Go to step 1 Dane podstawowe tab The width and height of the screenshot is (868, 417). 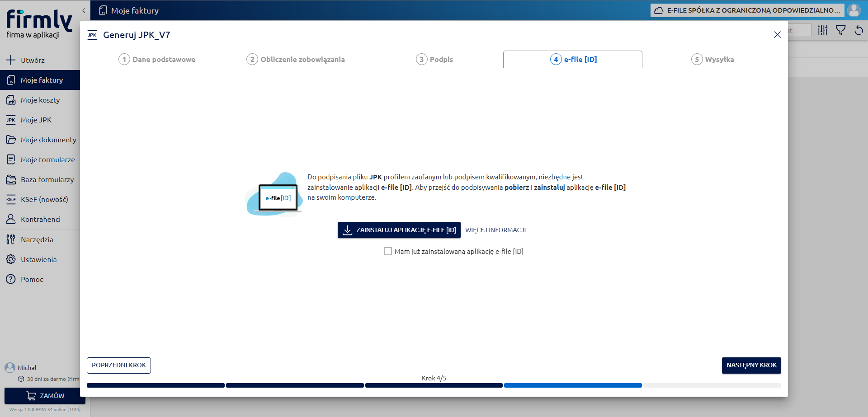pos(157,59)
